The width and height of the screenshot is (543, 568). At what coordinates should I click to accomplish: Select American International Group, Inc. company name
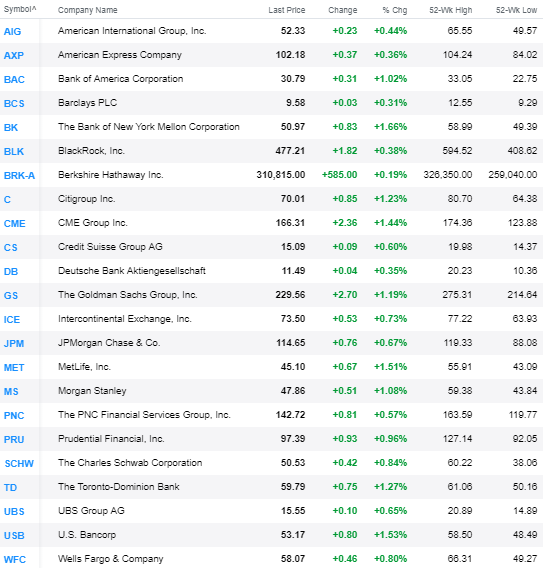click(x=132, y=31)
